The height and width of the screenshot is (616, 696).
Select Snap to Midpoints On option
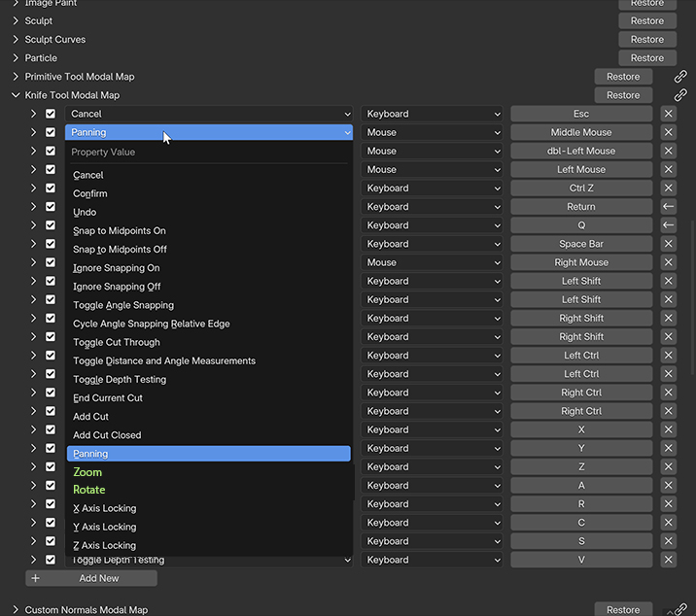pyautogui.click(x=209, y=231)
